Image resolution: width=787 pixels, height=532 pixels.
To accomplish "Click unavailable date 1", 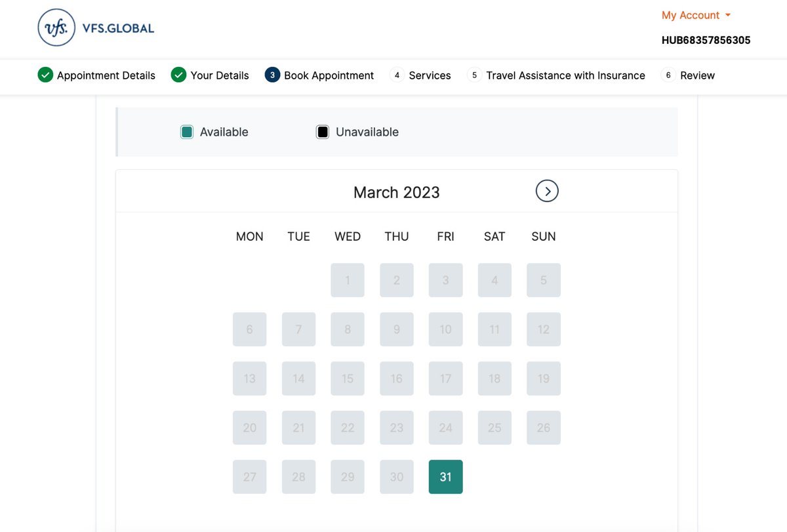I will click(x=348, y=280).
